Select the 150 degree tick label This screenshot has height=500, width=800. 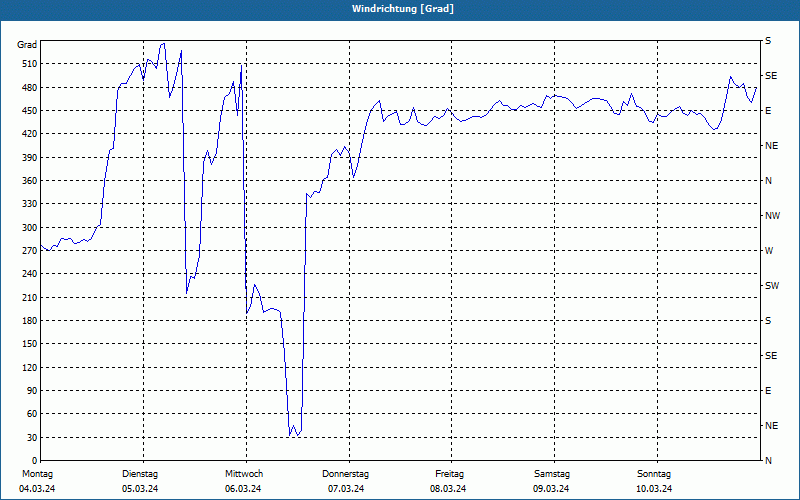pyautogui.click(x=30, y=344)
